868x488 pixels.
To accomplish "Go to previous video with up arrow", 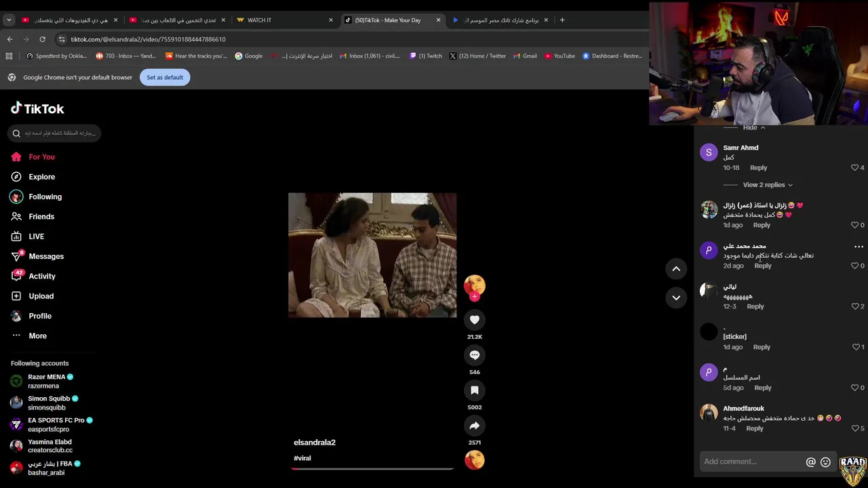I will tap(676, 269).
